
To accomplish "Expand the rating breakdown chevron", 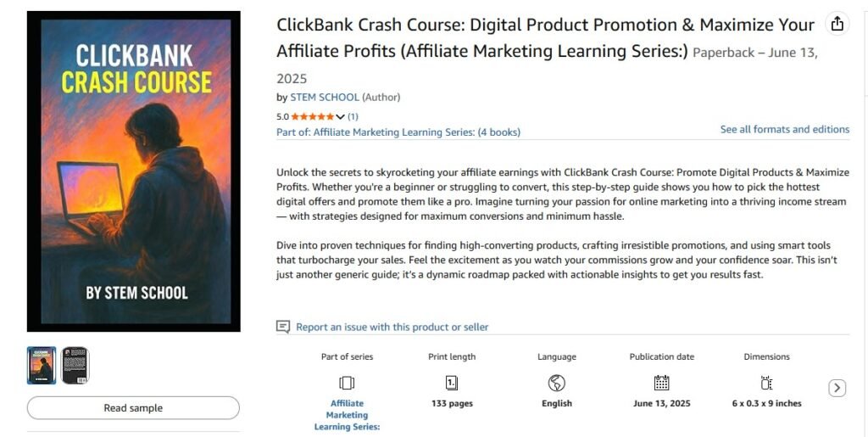I will [x=341, y=117].
